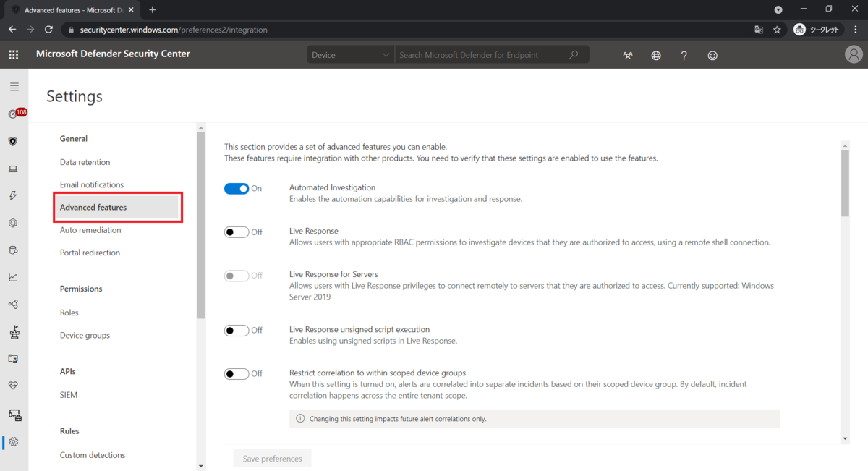Click the search magnifier icon
This screenshot has width=868, height=471.
coord(574,55)
